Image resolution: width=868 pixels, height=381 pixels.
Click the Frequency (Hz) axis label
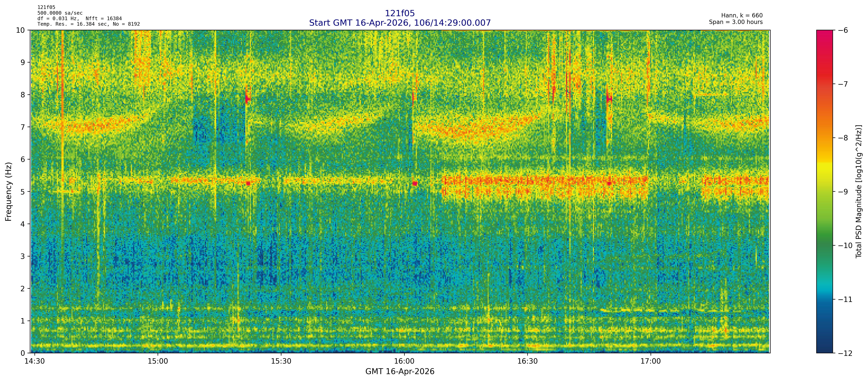9,192
